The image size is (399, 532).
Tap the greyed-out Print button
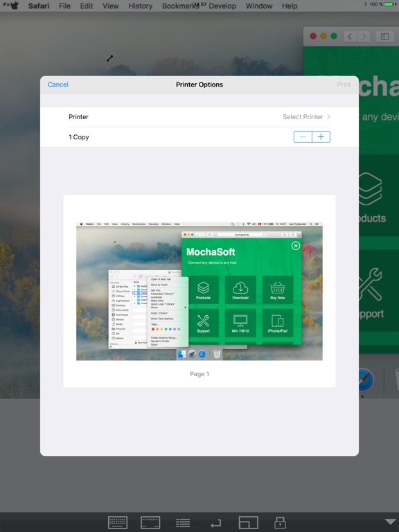344,85
